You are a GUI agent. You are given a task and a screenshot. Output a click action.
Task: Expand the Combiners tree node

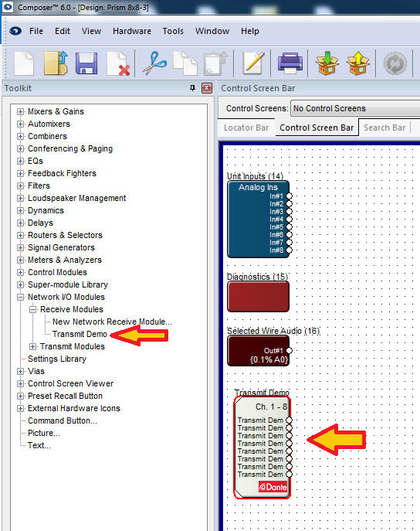click(21, 136)
